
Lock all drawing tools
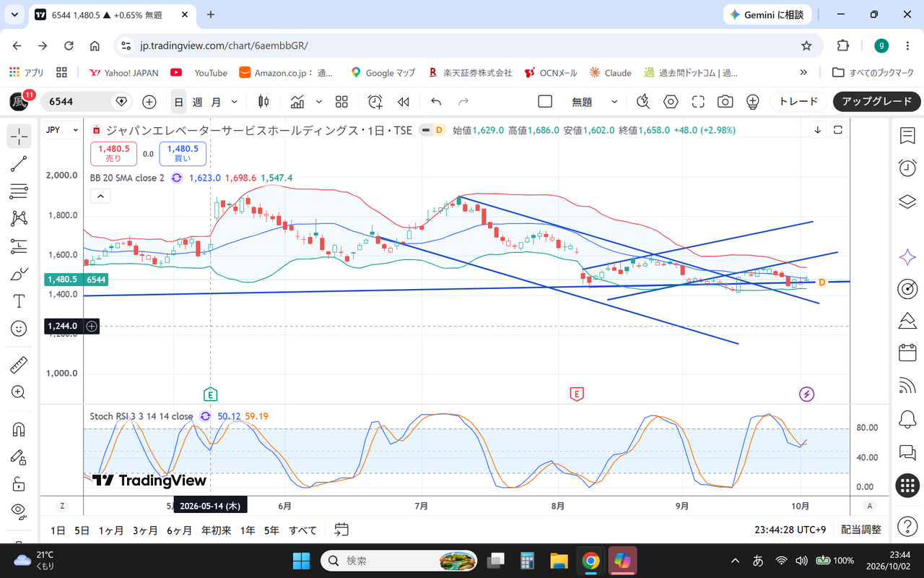pos(19,484)
